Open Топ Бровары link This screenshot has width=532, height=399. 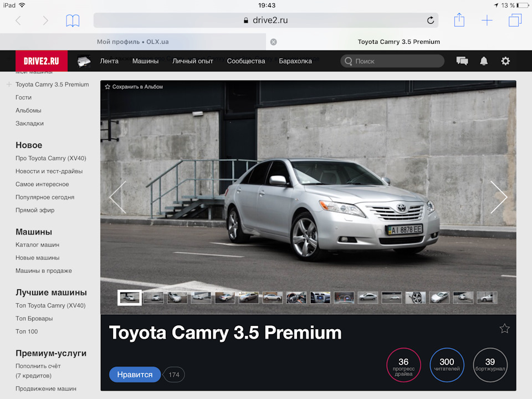34,319
